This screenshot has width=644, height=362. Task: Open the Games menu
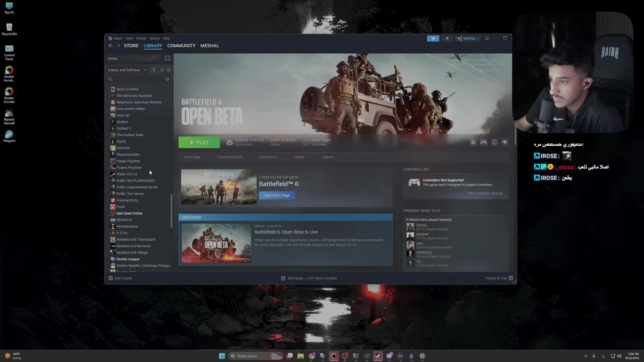click(154, 38)
